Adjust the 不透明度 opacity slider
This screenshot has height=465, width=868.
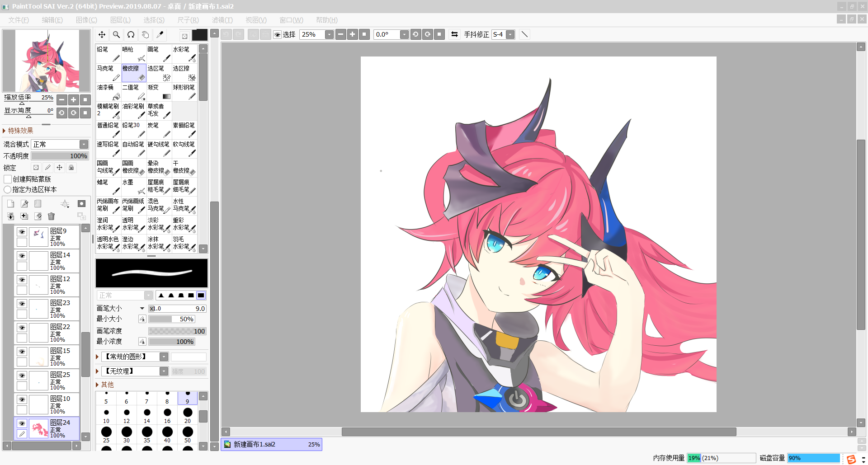pyautogui.click(x=60, y=156)
